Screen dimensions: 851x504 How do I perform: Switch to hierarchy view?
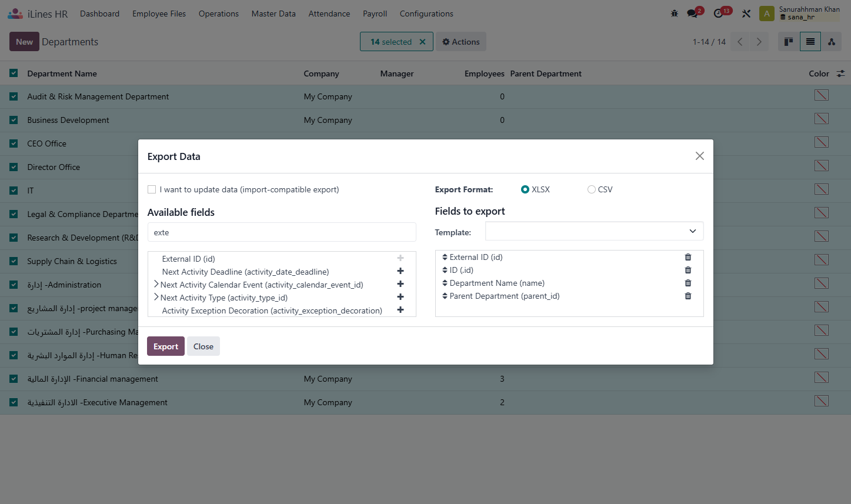(832, 42)
